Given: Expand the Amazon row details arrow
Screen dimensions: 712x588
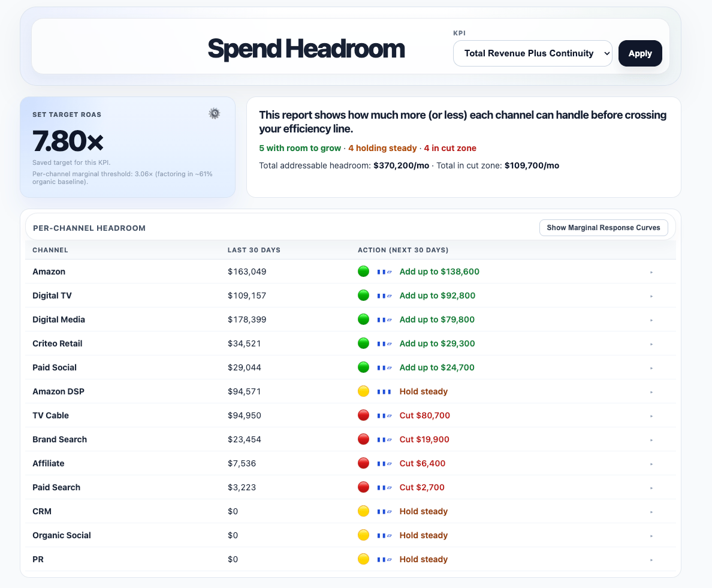Looking at the screenshot, I should pos(651,273).
